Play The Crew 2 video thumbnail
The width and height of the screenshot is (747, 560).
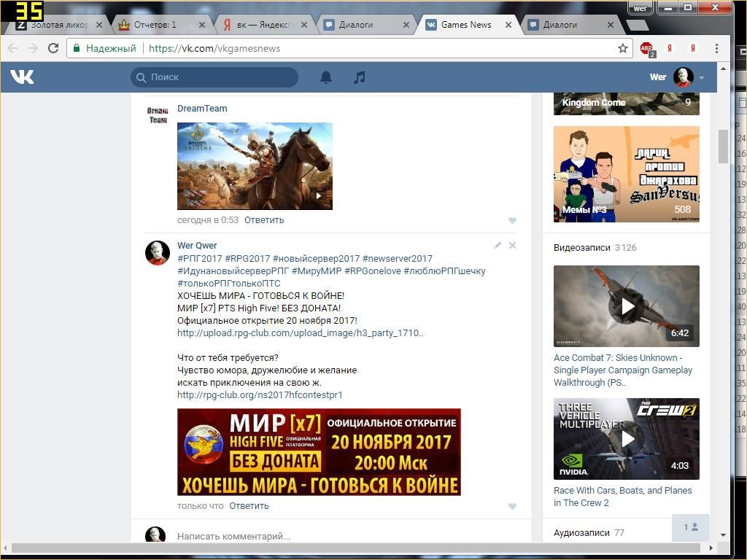tap(627, 438)
